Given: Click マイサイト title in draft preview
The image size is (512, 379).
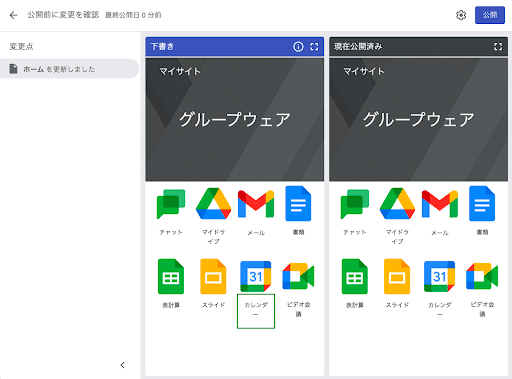Looking at the screenshot, I should (180, 71).
